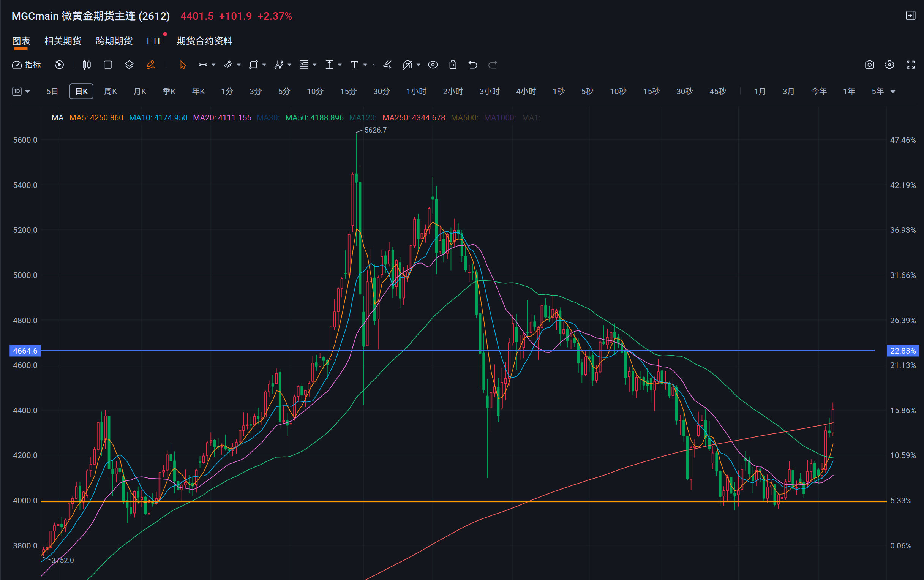Click the 1D interval icon
924x580 pixels.
coord(17,91)
